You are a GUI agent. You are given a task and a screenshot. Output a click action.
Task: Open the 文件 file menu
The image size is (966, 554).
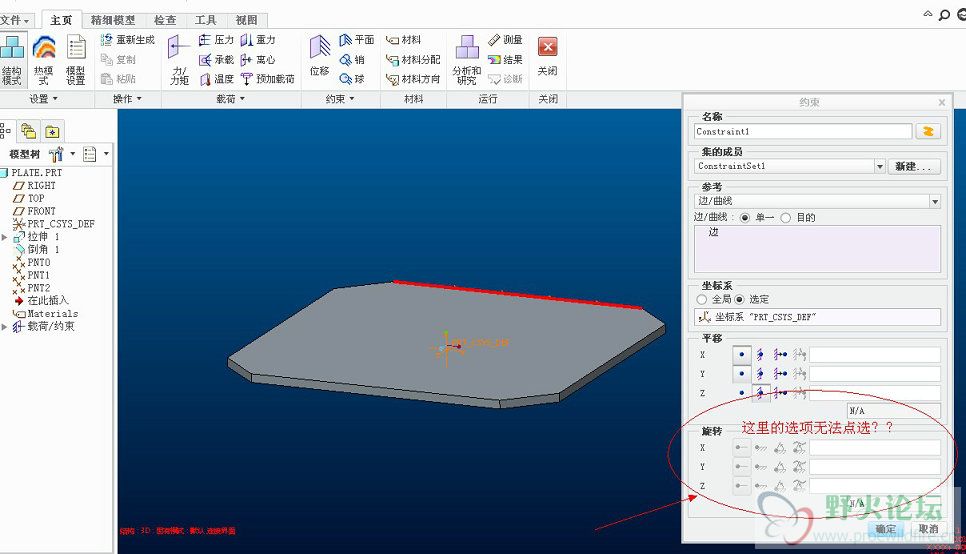tap(15, 20)
